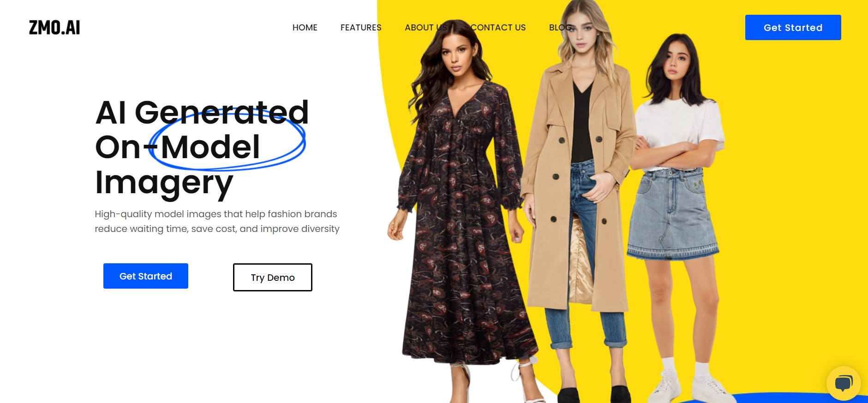Click Get Started below the headline
Viewport: 868px width, 403px height.
pos(146,276)
